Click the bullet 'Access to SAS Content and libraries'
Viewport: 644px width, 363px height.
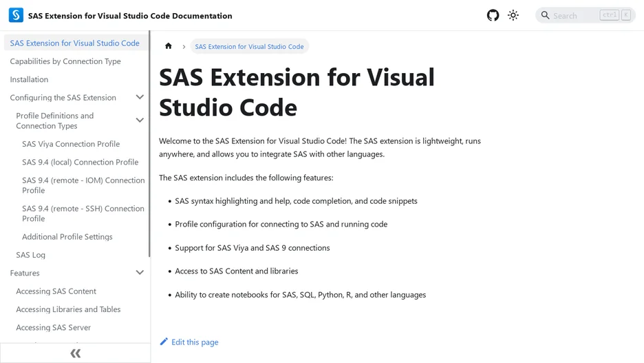[237, 271]
